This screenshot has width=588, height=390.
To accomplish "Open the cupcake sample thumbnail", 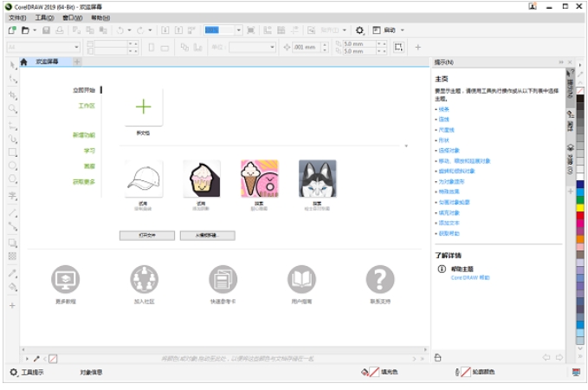I will [x=202, y=179].
